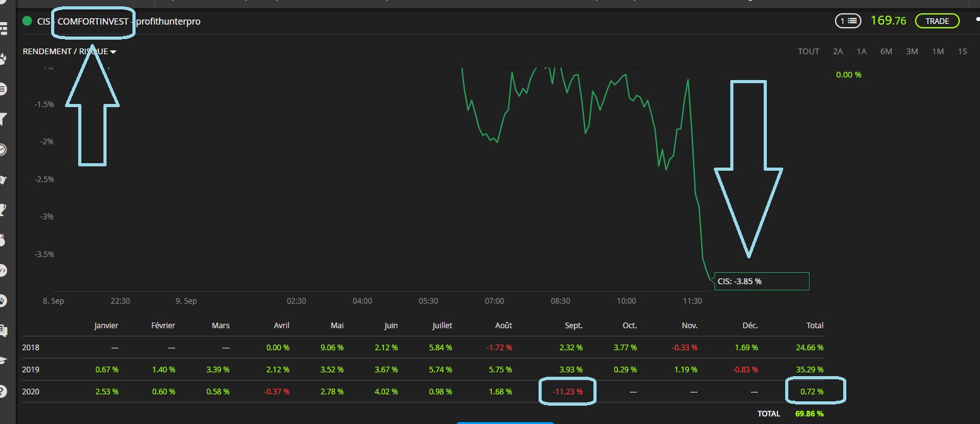Click the 2020 row label
This screenshot has height=424, width=980.
(x=30, y=391)
